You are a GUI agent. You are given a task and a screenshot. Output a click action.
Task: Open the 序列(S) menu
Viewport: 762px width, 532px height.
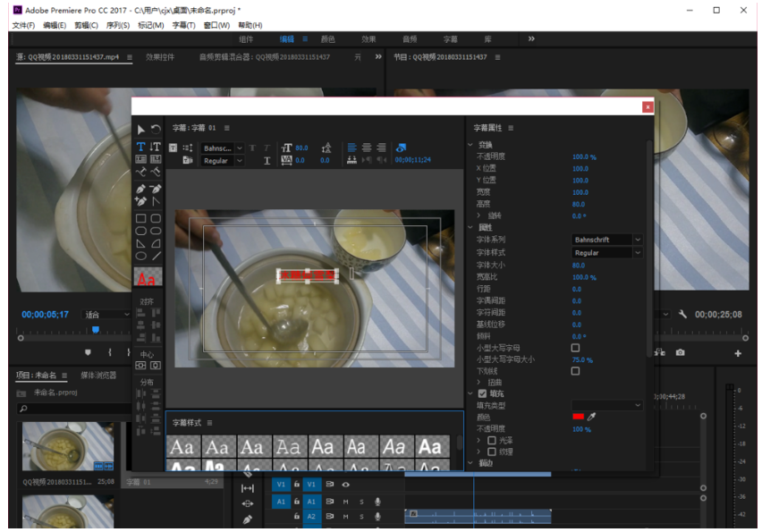(118, 26)
